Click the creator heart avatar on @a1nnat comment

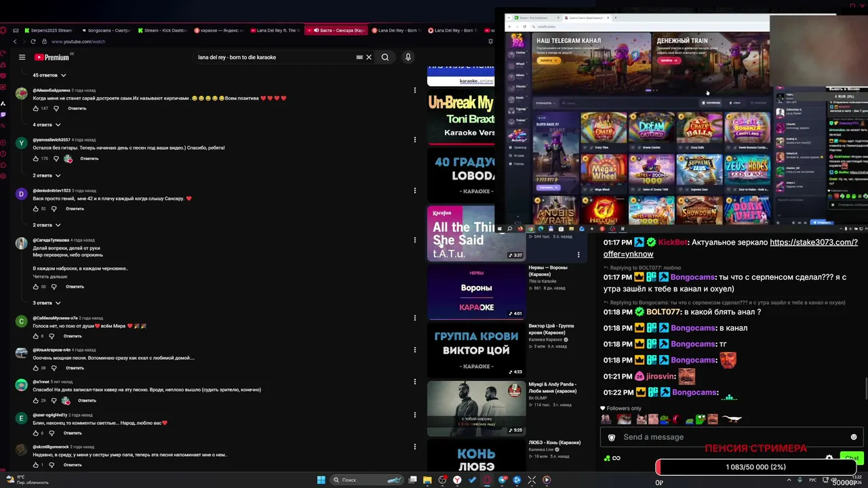[x=66, y=401]
